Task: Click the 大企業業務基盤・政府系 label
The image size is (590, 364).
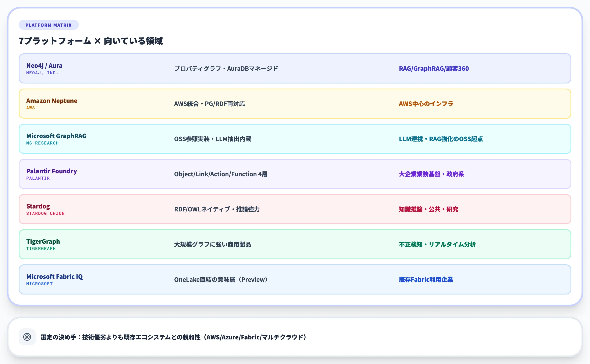Action: coord(431,174)
